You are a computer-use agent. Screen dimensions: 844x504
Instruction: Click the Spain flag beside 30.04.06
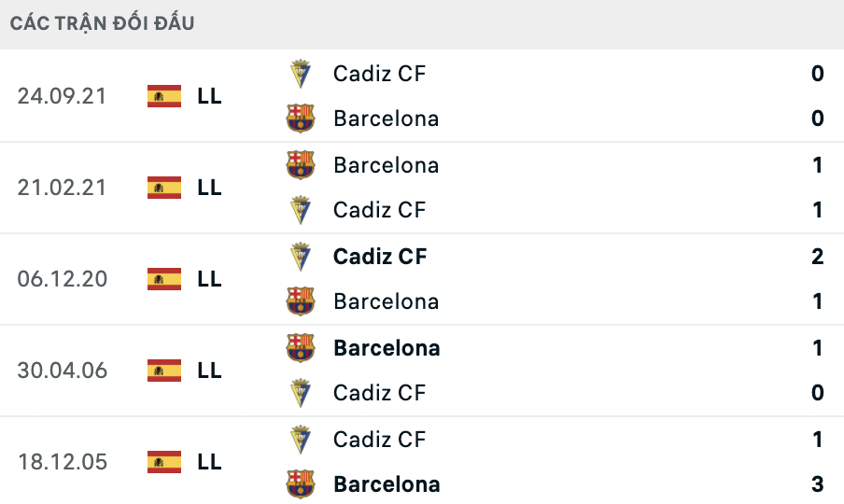point(164,371)
